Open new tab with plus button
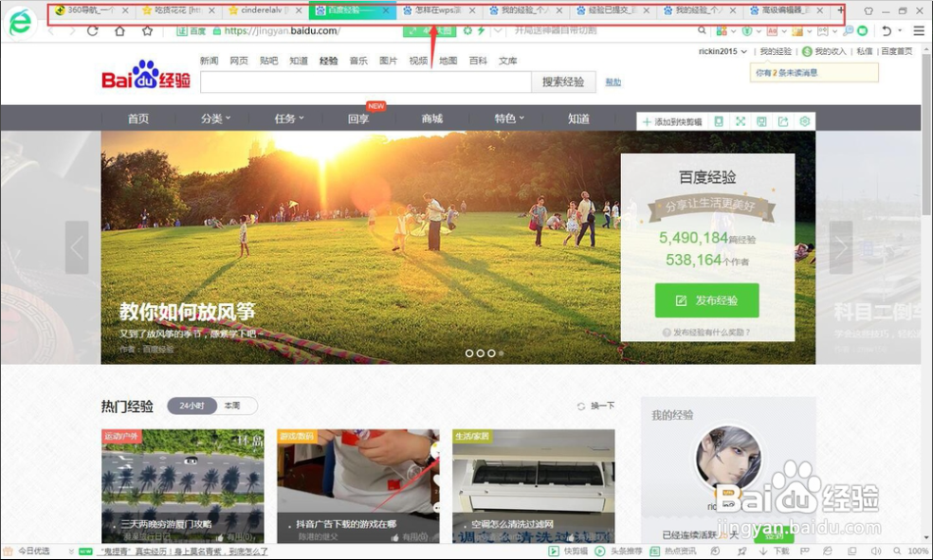Image resolution: width=933 pixels, height=560 pixels. tap(841, 10)
